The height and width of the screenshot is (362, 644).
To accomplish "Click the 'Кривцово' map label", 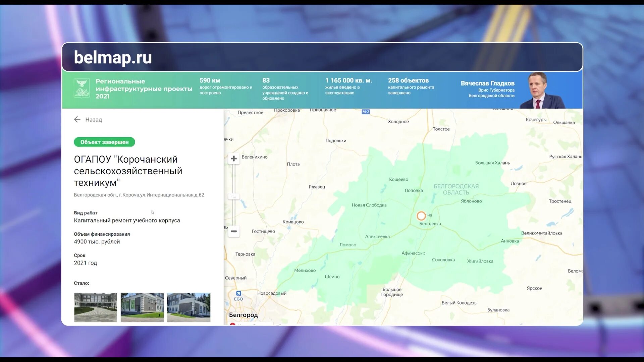I will (x=293, y=222).
